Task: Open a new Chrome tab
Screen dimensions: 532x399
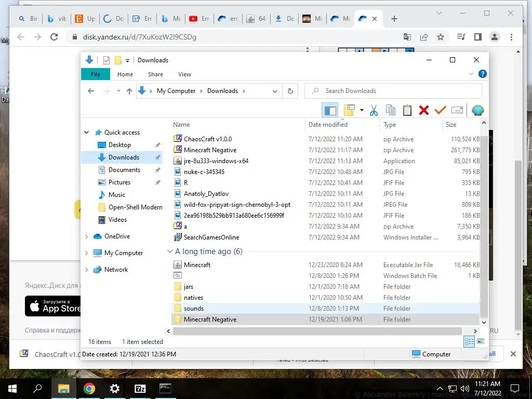Action: pyautogui.click(x=394, y=19)
